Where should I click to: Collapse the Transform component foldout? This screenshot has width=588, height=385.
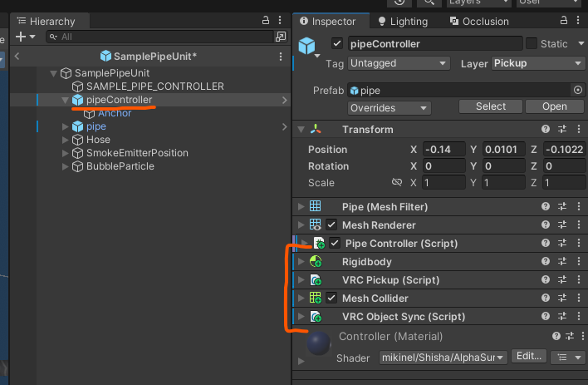coord(301,130)
